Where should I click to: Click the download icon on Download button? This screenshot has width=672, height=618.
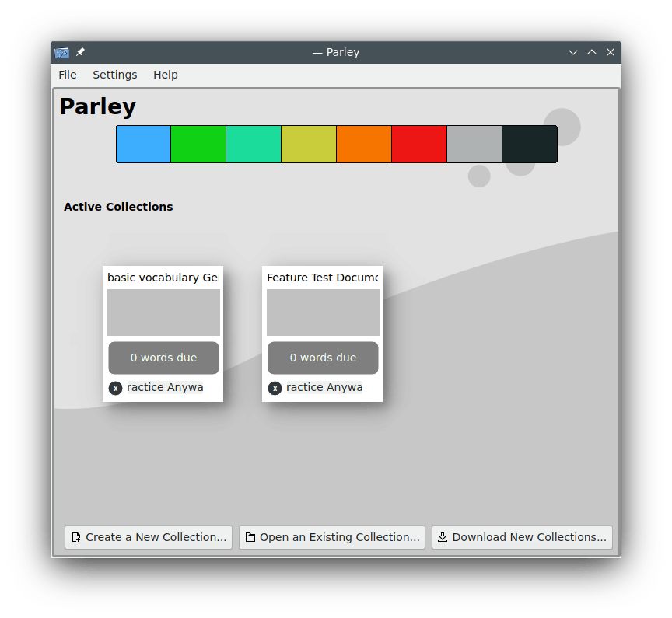tap(443, 537)
